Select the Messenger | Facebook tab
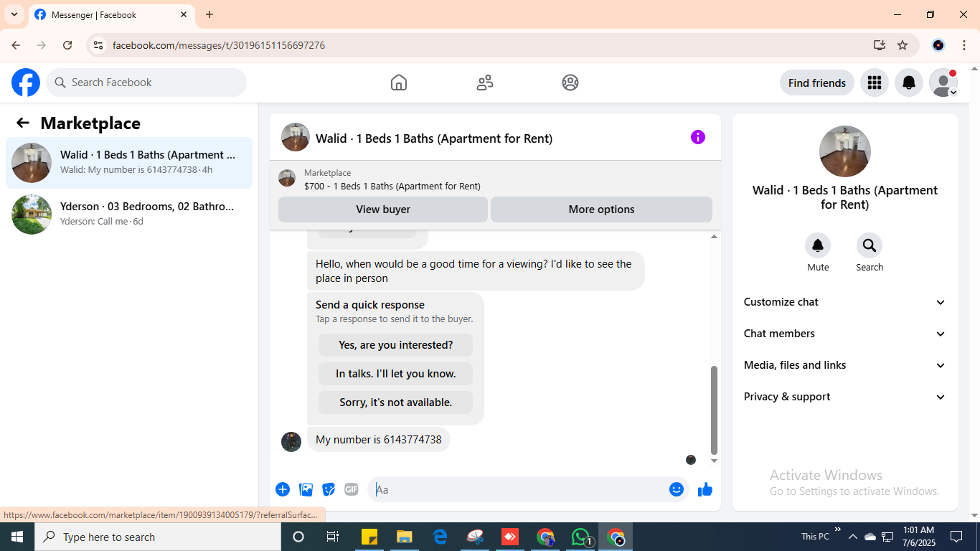Viewport: 980px width, 551px height. (111, 14)
